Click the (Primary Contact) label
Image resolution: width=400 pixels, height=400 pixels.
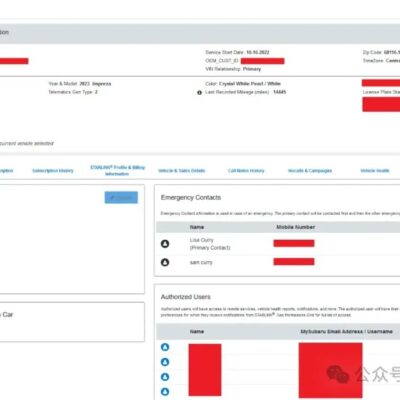tap(210, 248)
